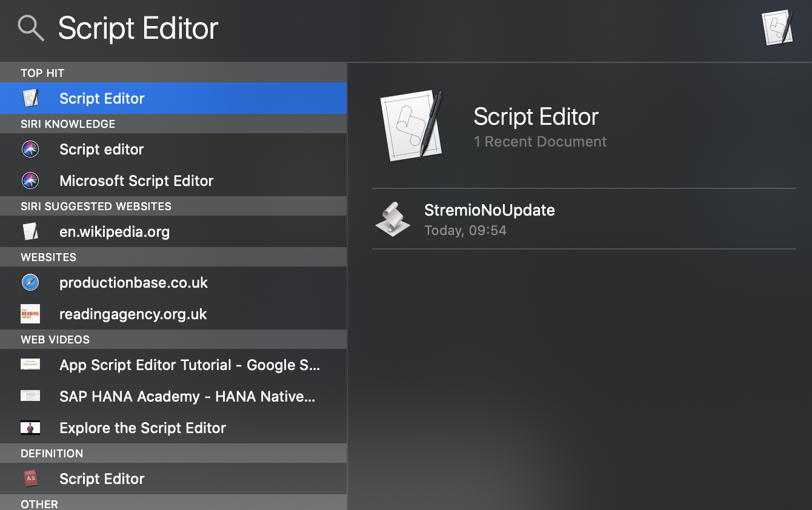Open the en.wikipedia.org suggested website

point(173,231)
